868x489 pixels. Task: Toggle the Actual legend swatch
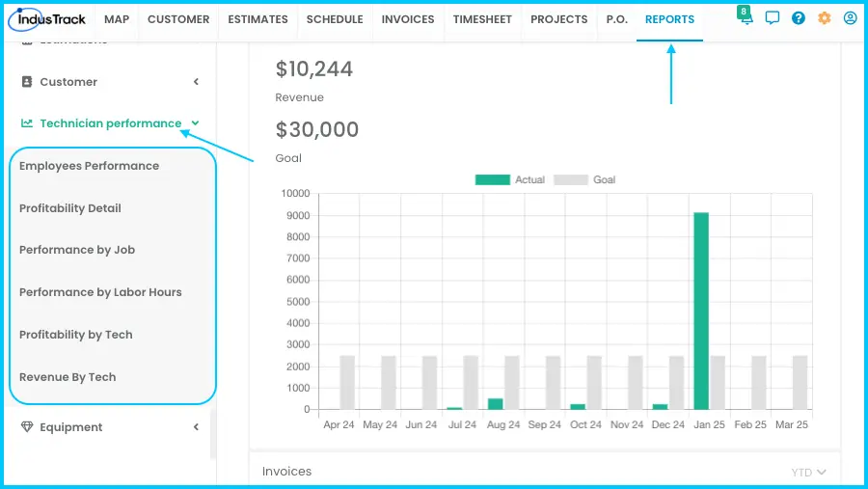493,179
